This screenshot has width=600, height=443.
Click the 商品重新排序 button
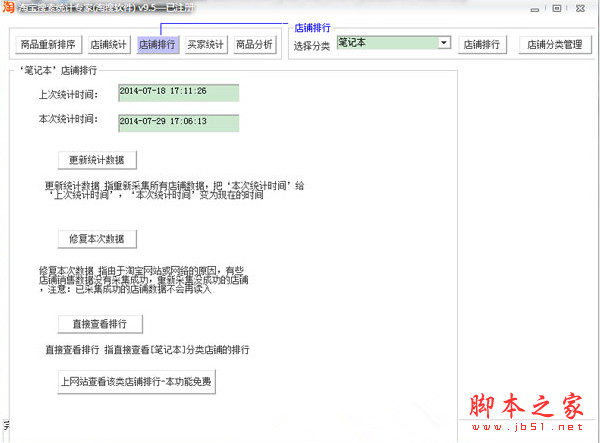tap(48, 45)
